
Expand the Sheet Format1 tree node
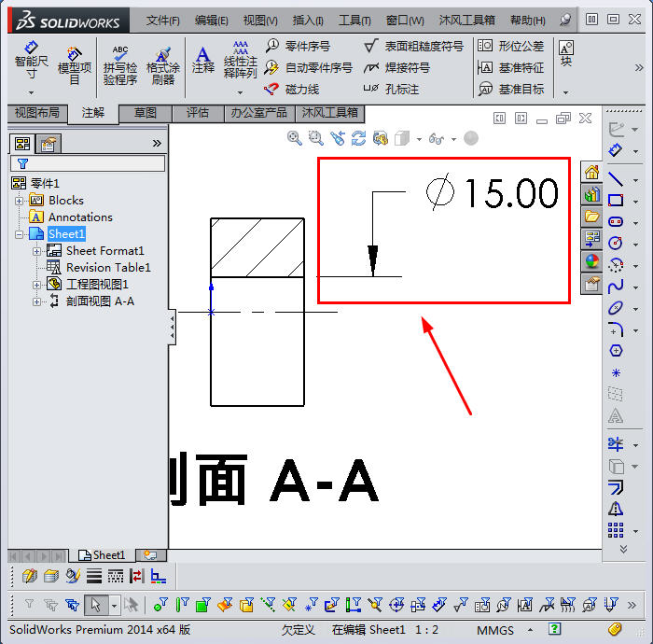click(37, 251)
